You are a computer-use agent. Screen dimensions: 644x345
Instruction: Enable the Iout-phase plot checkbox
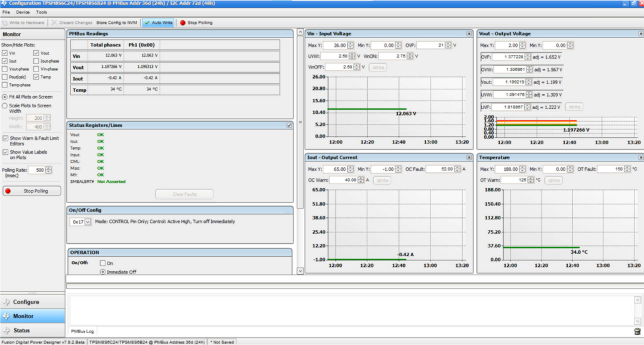pos(36,61)
